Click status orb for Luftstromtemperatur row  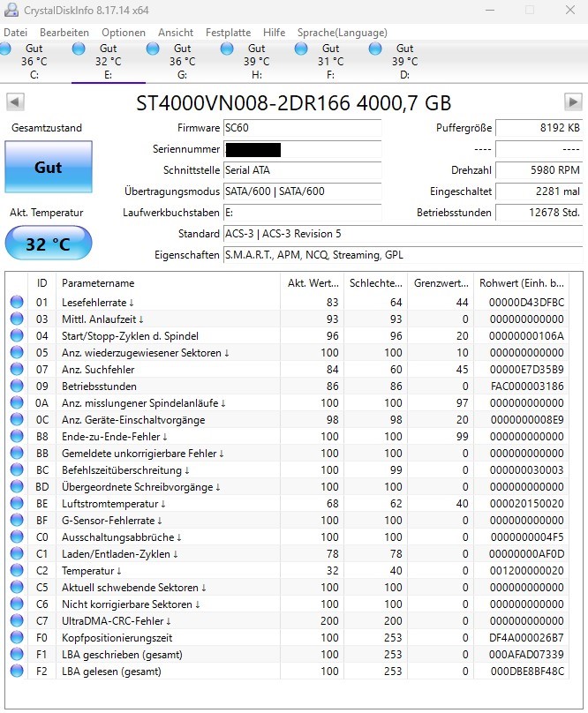click(x=17, y=503)
